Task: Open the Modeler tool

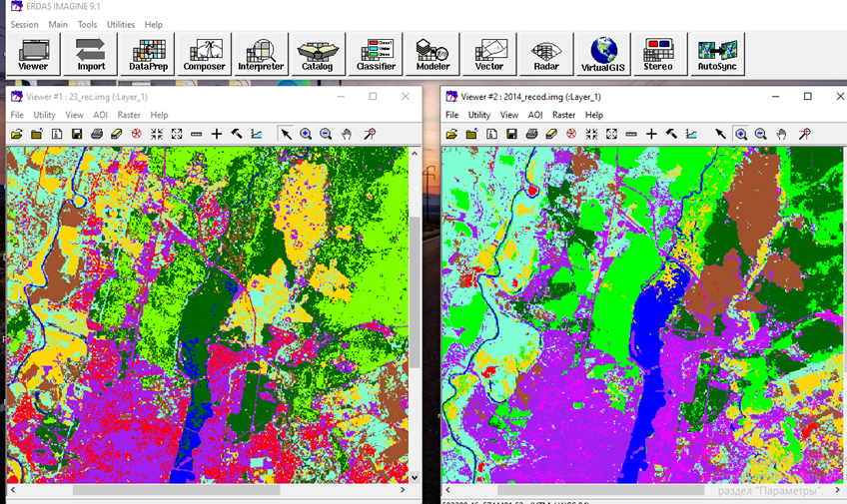Action: coord(432,54)
